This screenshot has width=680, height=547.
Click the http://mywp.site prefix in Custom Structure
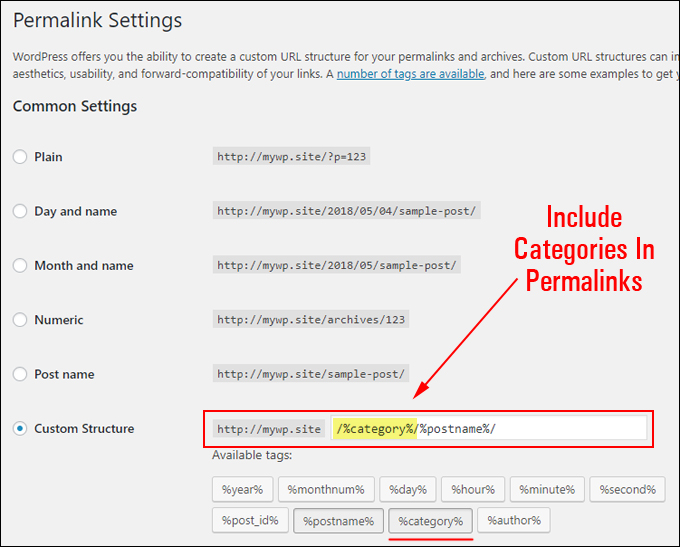269,429
